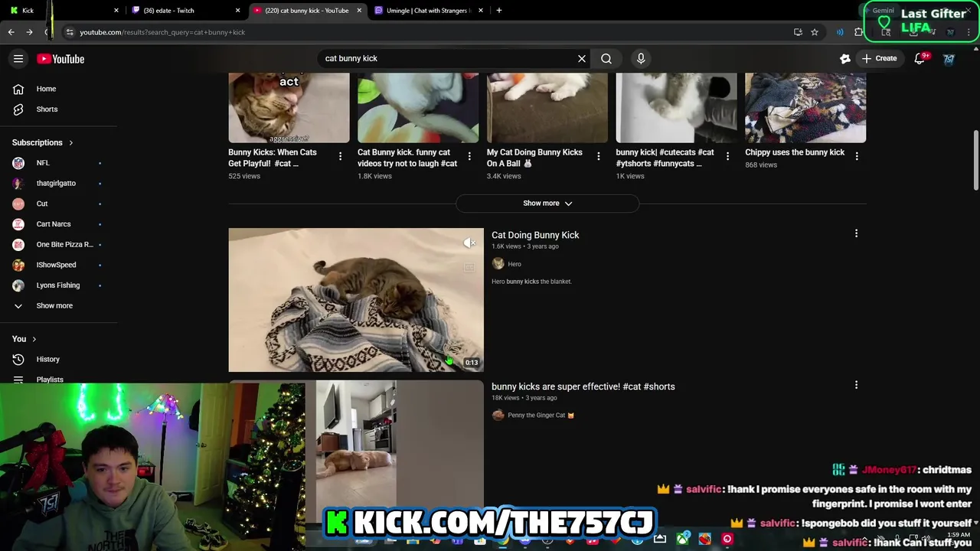Start voice search with microphone icon
This screenshot has width=980, height=551.
641,58
